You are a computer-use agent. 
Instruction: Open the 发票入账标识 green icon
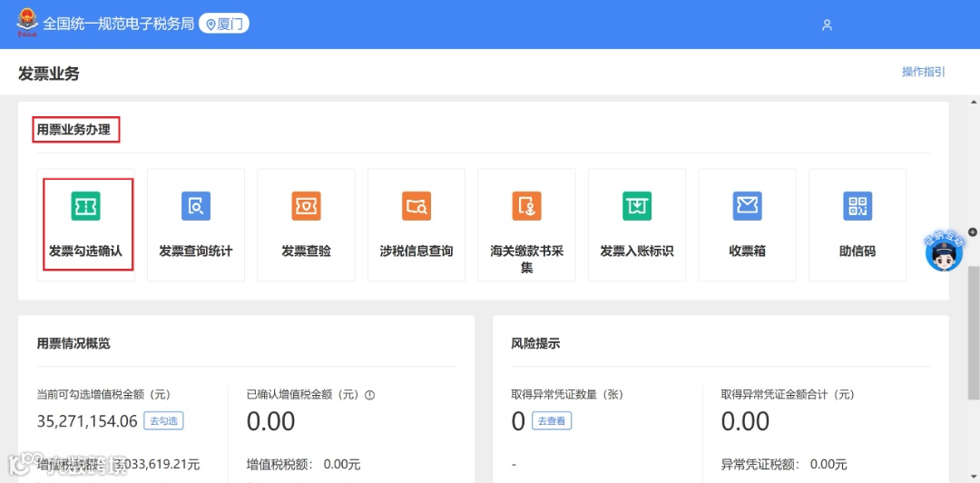click(x=637, y=206)
